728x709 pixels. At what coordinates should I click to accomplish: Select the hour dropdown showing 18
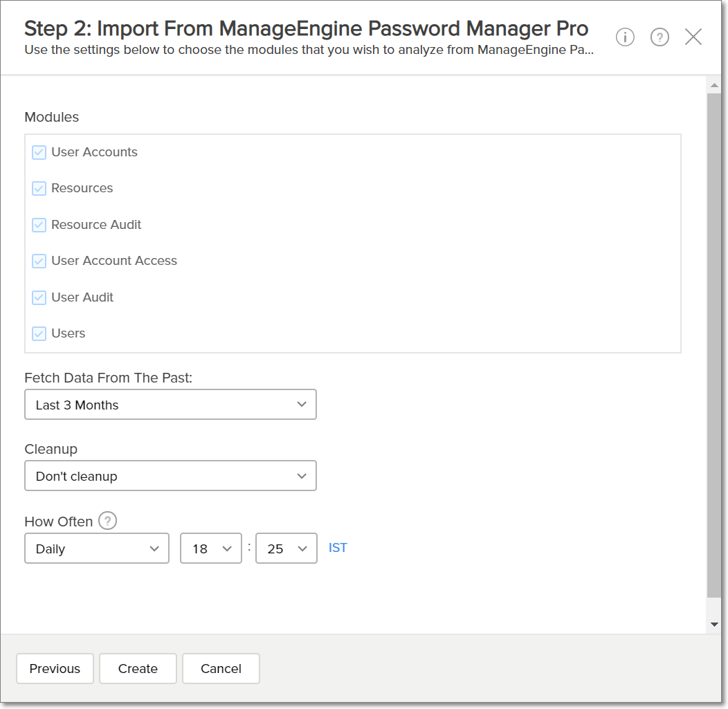[x=211, y=549]
